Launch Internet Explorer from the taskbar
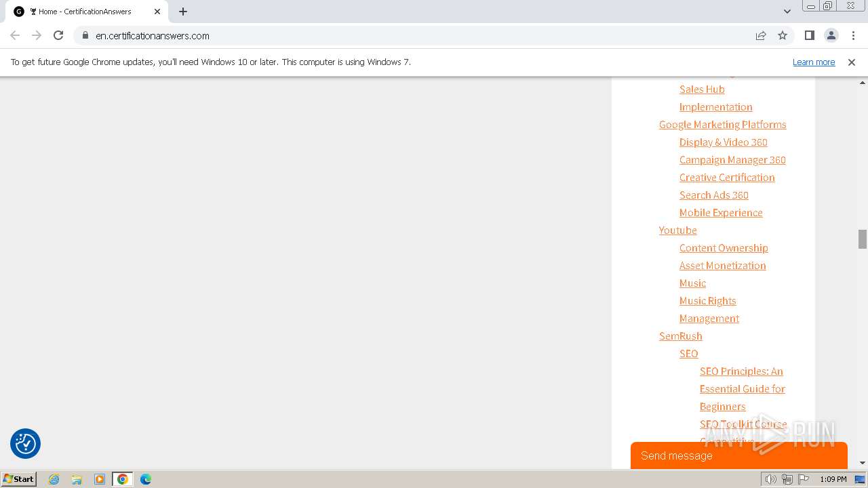Image resolution: width=868 pixels, height=488 pixels. click(54, 479)
